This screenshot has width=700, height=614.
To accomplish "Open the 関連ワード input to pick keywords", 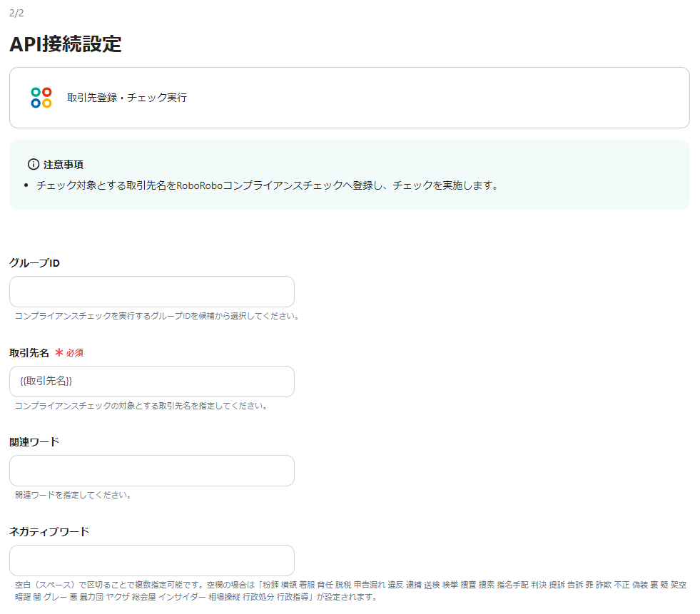I will (x=151, y=471).
